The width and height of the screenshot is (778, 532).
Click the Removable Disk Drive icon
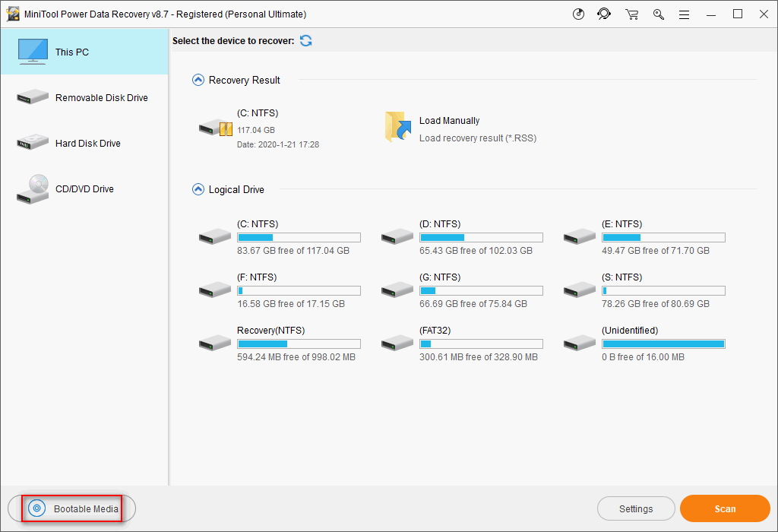tap(33, 97)
